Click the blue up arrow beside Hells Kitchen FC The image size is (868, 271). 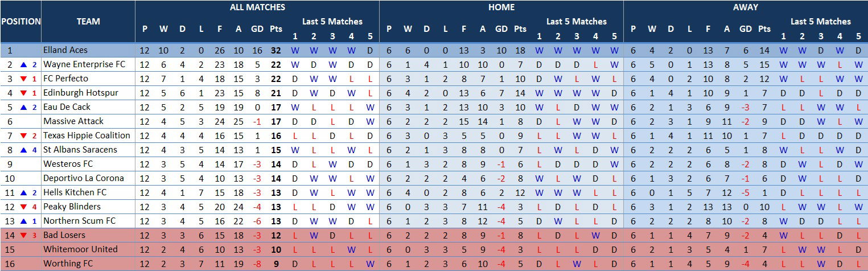[23, 192]
